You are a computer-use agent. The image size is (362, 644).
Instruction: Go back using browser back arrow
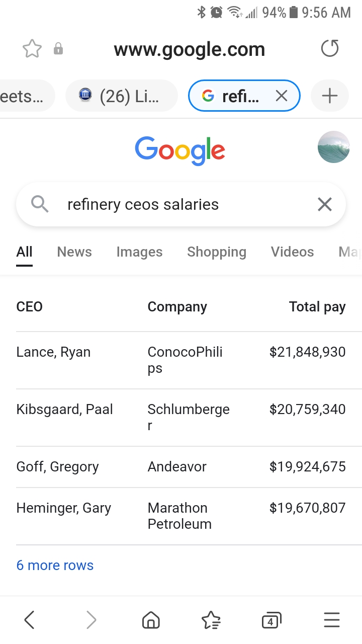[x=30, y=620]
